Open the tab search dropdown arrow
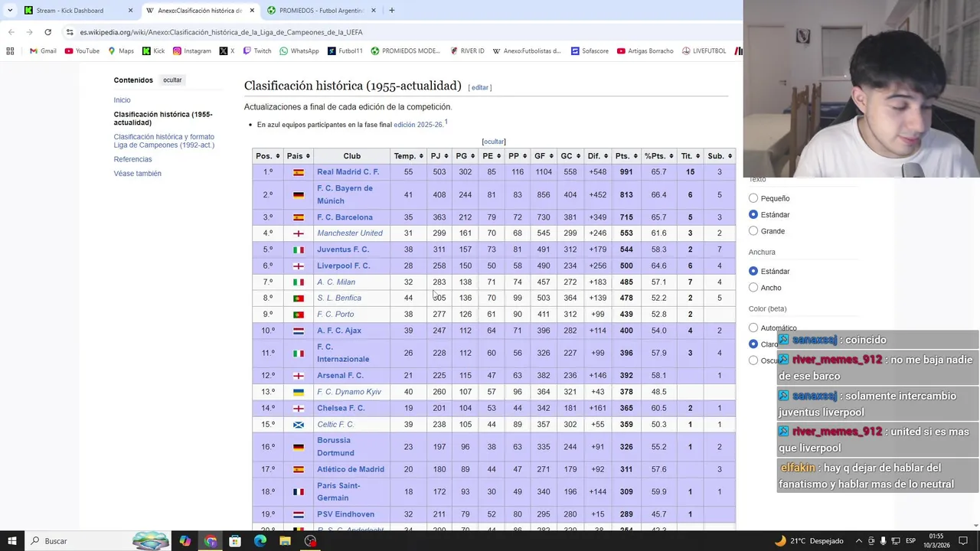Viewport: 980px width, 551px height. (x=10, y=11)
